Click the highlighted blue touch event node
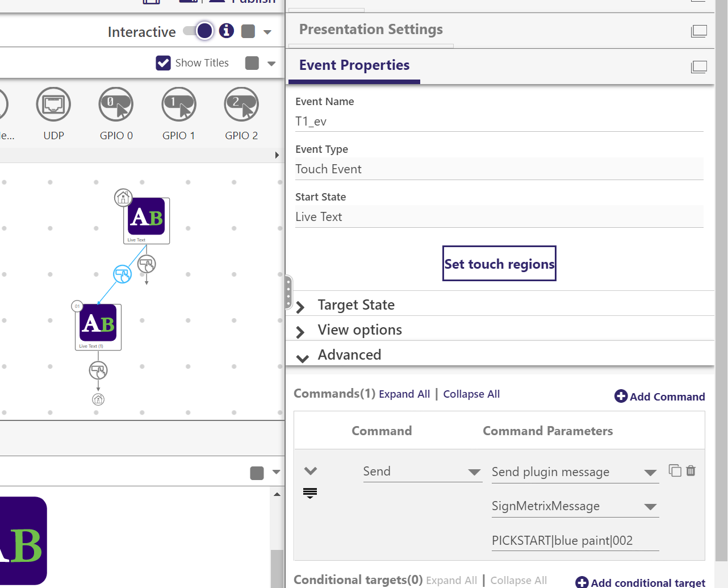 pyautogui.click(x=122, y=274)
